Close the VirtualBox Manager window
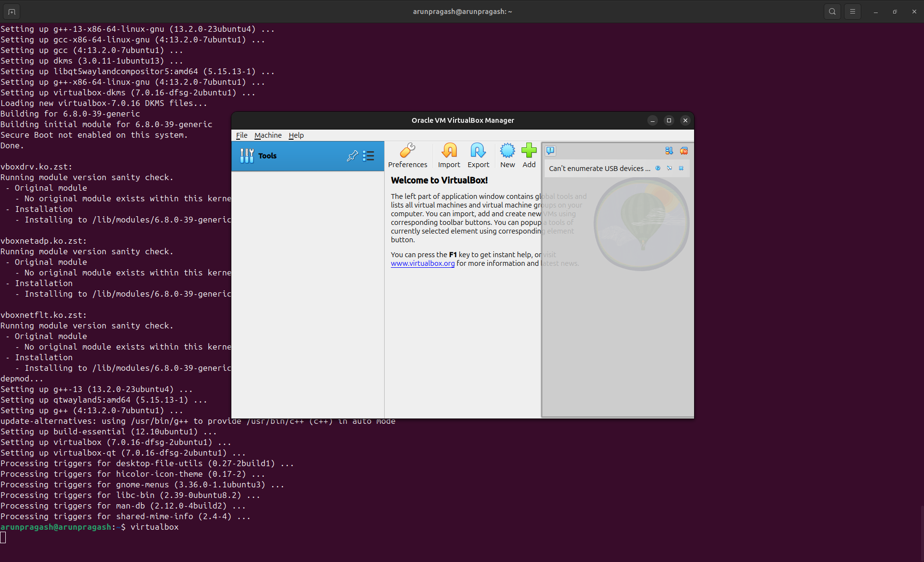This screenshot has width=924, height=562. pos(685,120)
